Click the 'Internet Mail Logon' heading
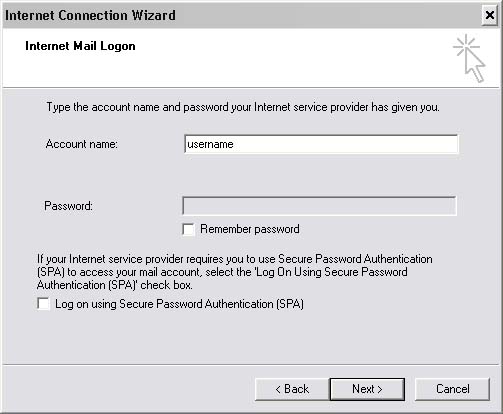The image size is (503, 414). 80,46
